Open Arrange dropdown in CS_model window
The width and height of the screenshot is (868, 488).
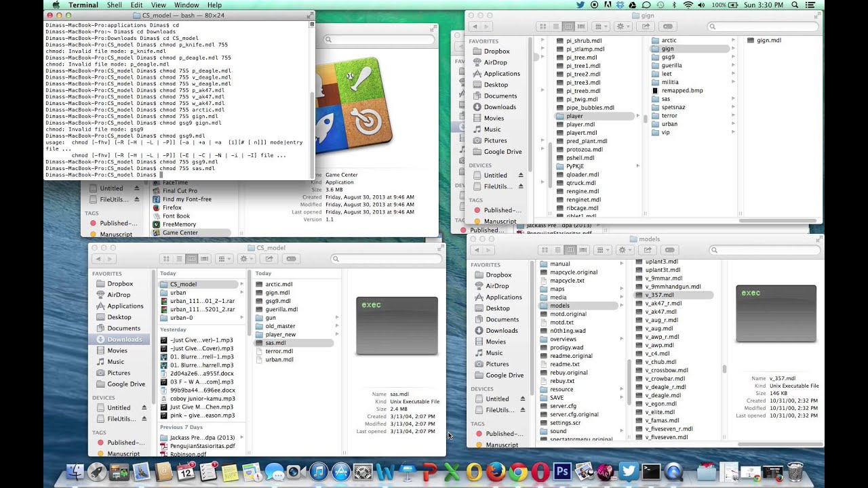click(224, 259)
